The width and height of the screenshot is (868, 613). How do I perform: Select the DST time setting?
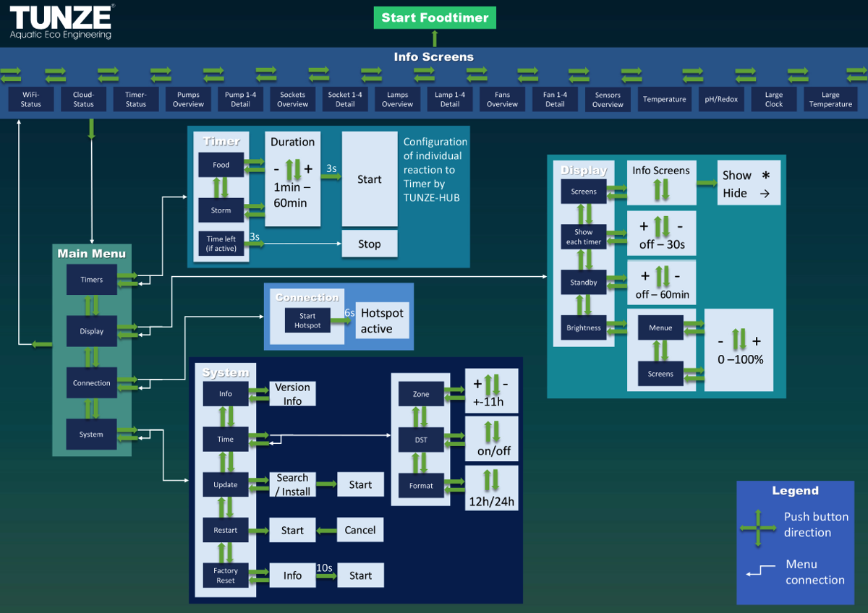(421, 440)
